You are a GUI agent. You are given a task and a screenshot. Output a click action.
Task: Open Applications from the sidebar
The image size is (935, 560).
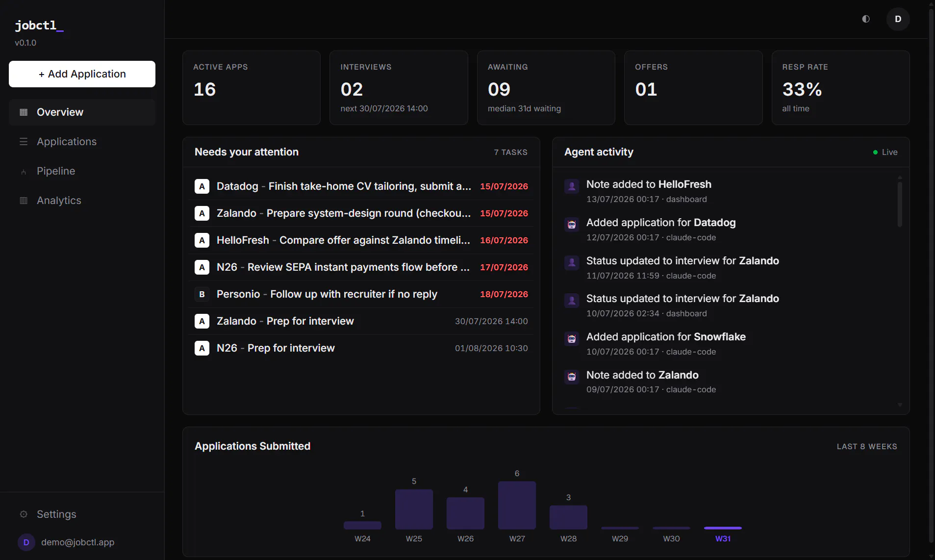pyautogui.click(x=82, y=142)
